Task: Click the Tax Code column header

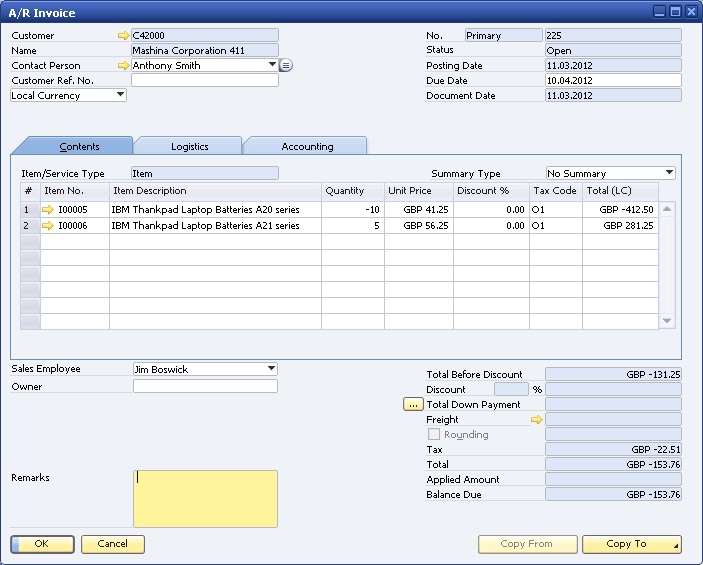Action: point(556,191)
